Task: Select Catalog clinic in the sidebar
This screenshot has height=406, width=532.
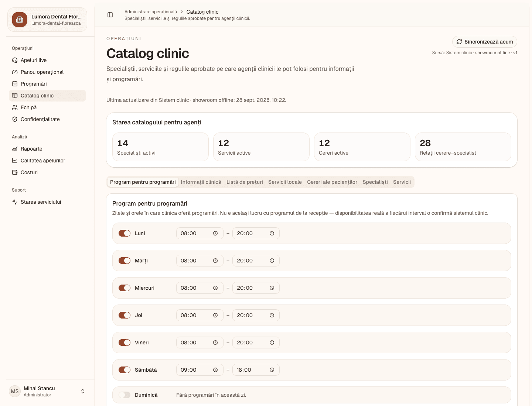Action: [x=47, y=96]
